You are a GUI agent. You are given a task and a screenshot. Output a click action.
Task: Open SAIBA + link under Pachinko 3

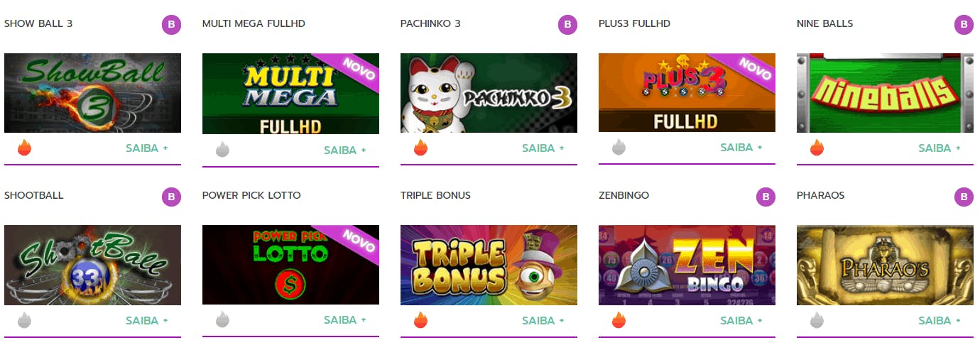[x=543, y=148]
